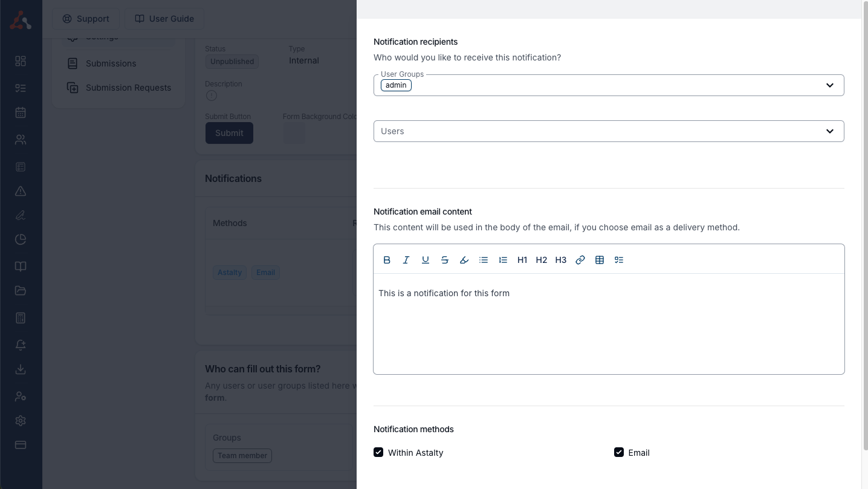Image resolution: width=868 pixels, height=489 pixels.
Task: Apply italic formatting in the email editor
Action: coord(406,260)
